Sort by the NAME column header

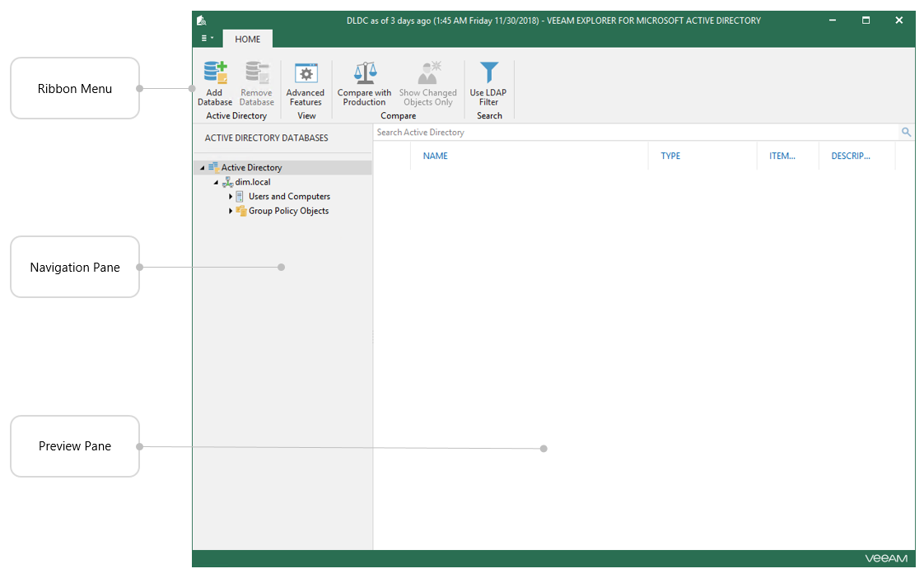pyautogui.click(x=436, y=156)
